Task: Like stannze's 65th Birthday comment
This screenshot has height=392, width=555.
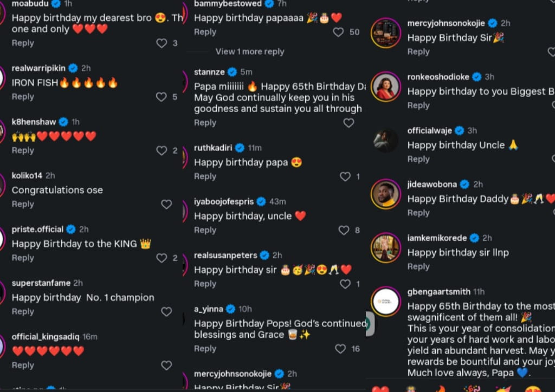Action: [x=349, y=123]
